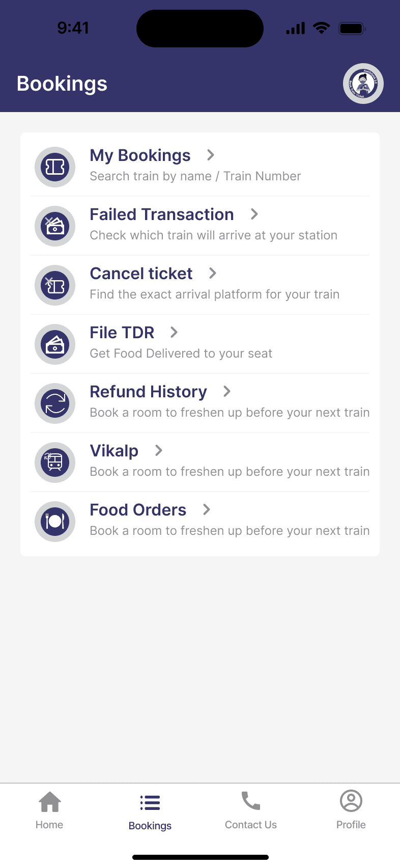Tap the My Bookings ticket icon

pyautogui.click(x=55, y=167)
